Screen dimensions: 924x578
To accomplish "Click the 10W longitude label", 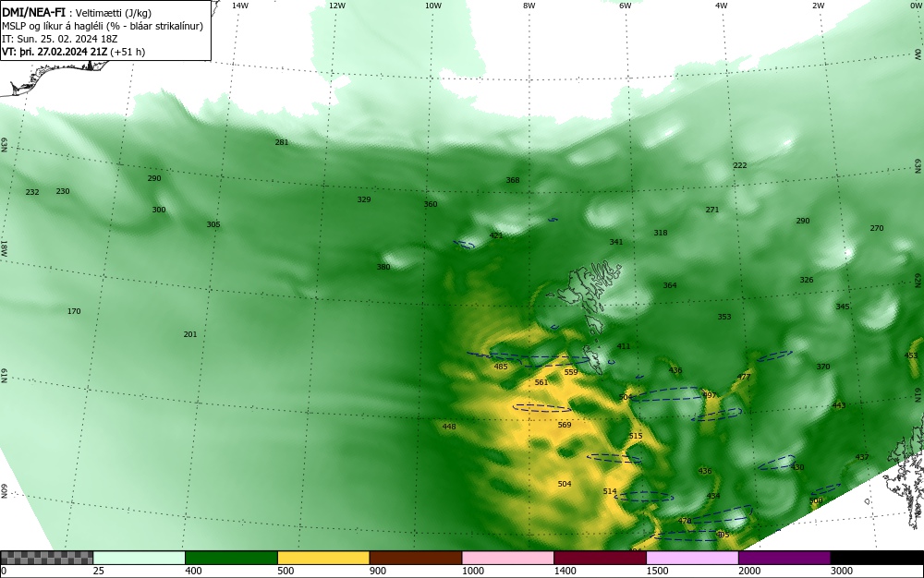I will click(x=433, y=6).
